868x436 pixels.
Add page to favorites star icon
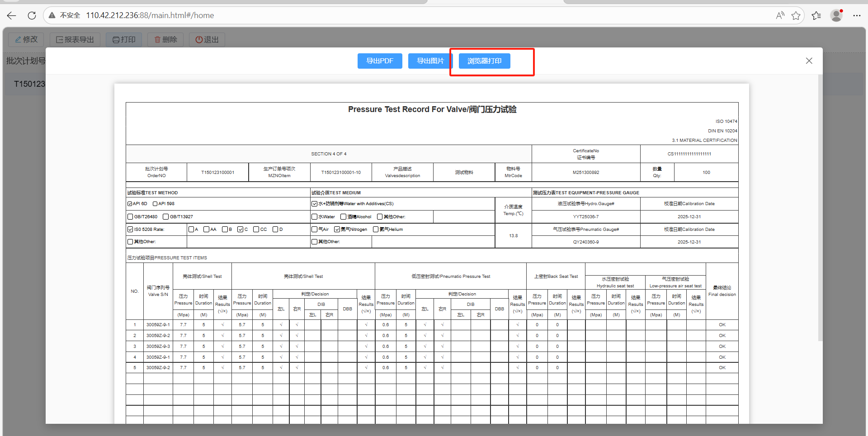(x=796, y=15)
